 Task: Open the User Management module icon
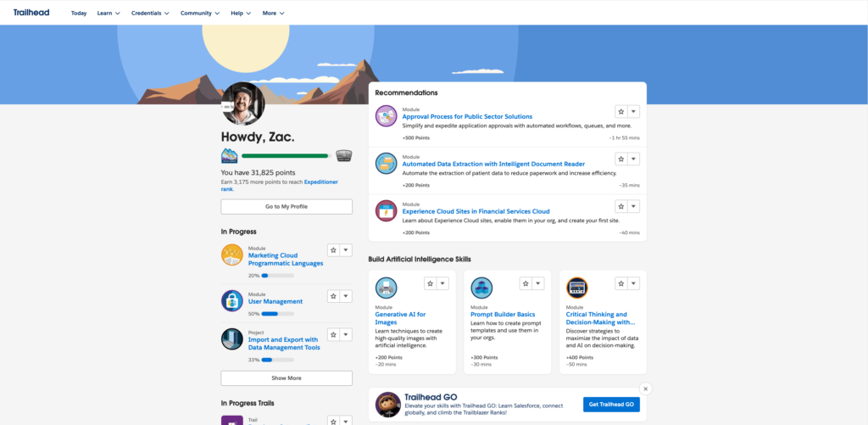[x=232, y=301]
